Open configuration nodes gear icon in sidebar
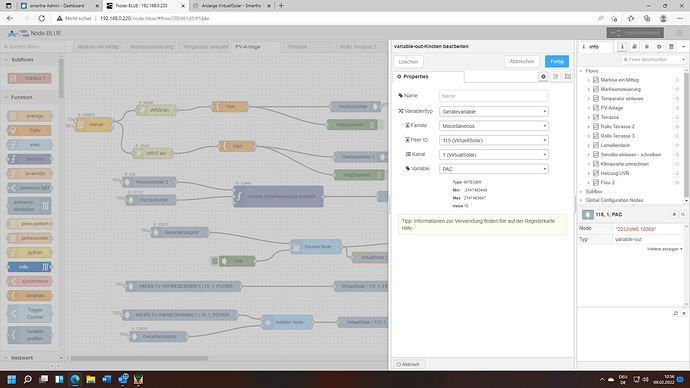690x388 pixels. coord(659,47)
